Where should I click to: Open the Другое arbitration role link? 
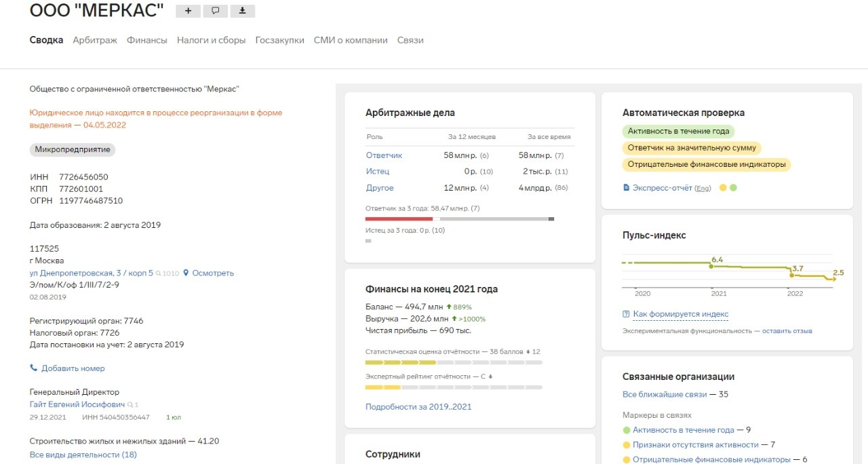380,188
